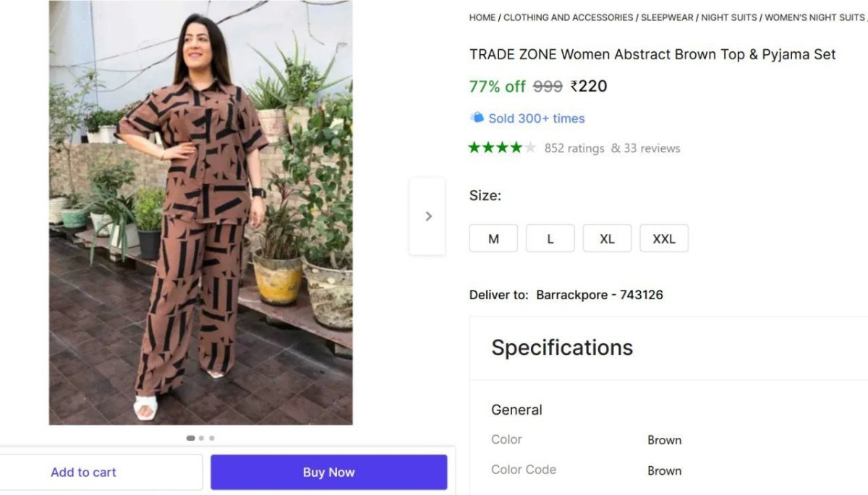Click the Add to cart button
The image size is (868, 495).
point(83,472)
